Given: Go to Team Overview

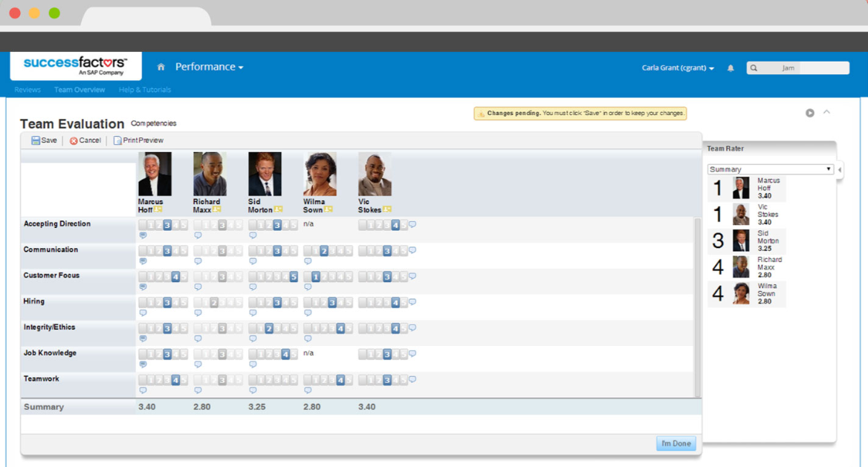Looking at the screenshot, I should (80, 89).
